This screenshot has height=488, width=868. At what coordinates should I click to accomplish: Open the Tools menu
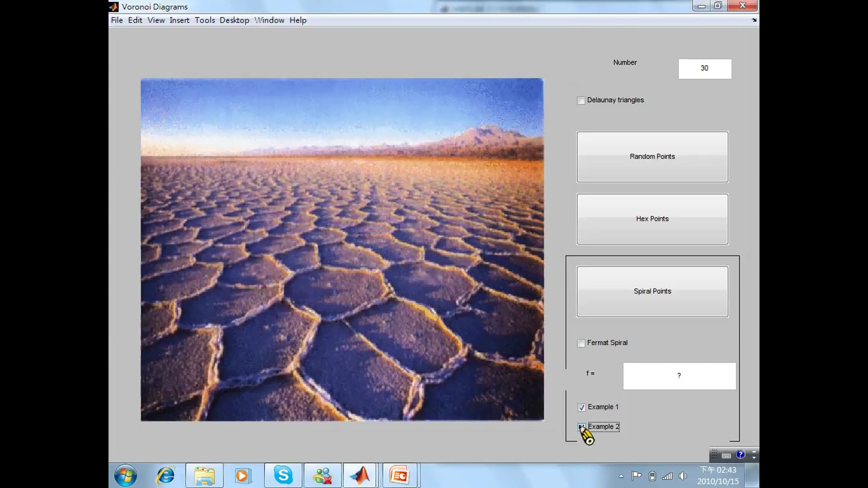[x=205, y=20]
